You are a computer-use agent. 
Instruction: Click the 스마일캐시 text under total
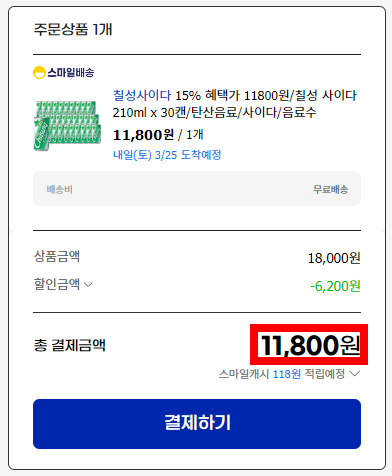pos(244,374)
